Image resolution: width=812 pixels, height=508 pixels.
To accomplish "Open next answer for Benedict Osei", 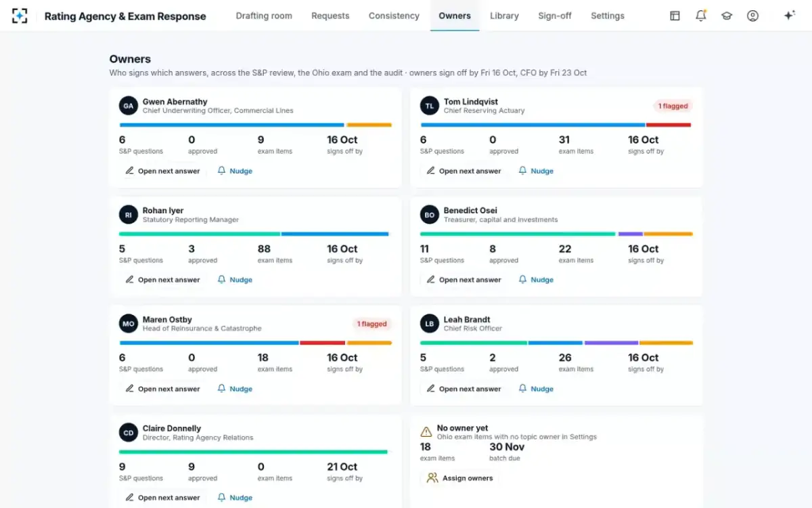I will tap(464, 280).
